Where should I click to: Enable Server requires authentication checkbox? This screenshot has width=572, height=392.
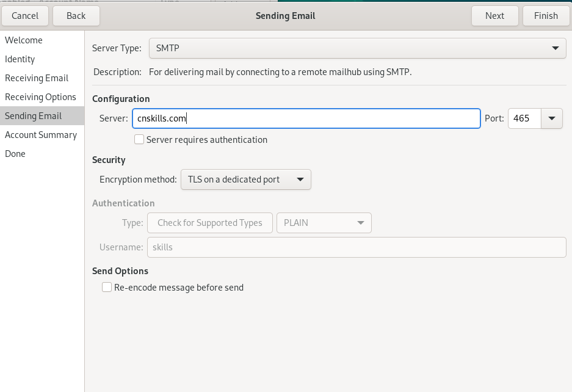click(139, 140)
